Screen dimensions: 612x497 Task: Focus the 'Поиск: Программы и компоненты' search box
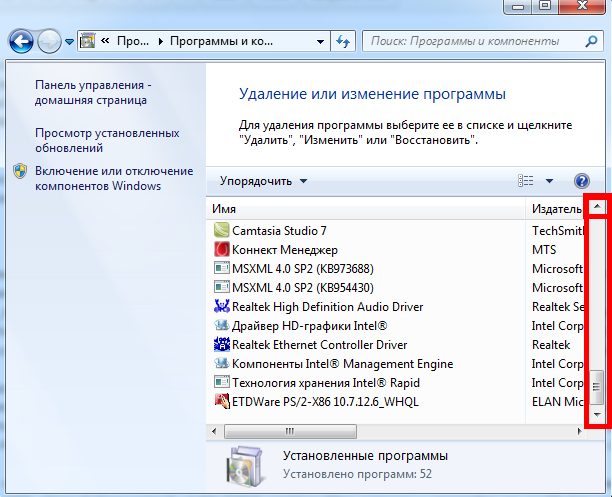pyautogui.click(x=484, y=41)
